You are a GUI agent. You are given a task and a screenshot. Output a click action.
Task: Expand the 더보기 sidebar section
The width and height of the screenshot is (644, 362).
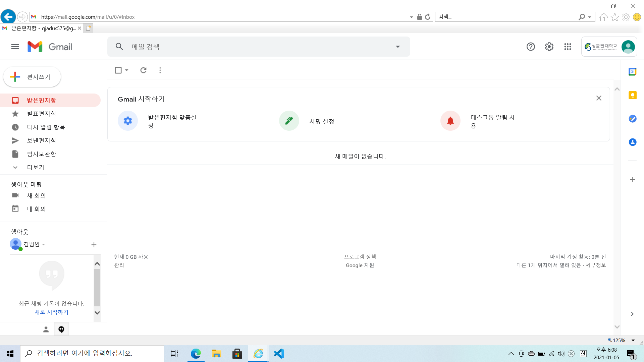point(35,167)
